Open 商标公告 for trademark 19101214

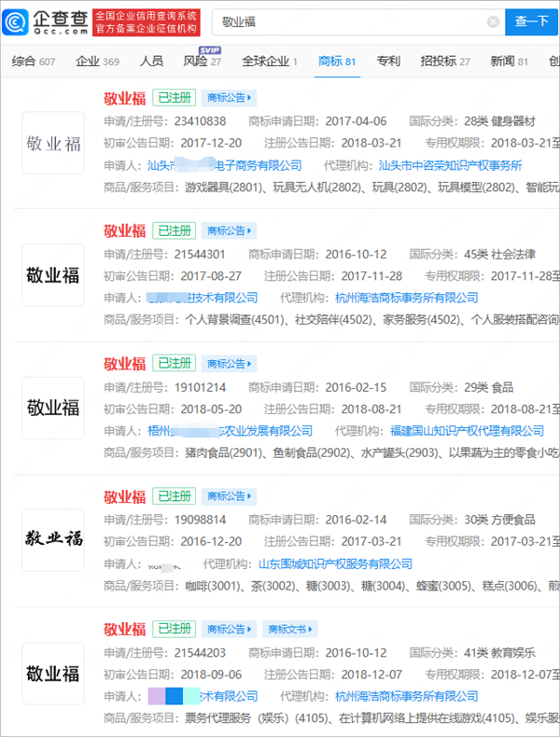click(229, 364)
